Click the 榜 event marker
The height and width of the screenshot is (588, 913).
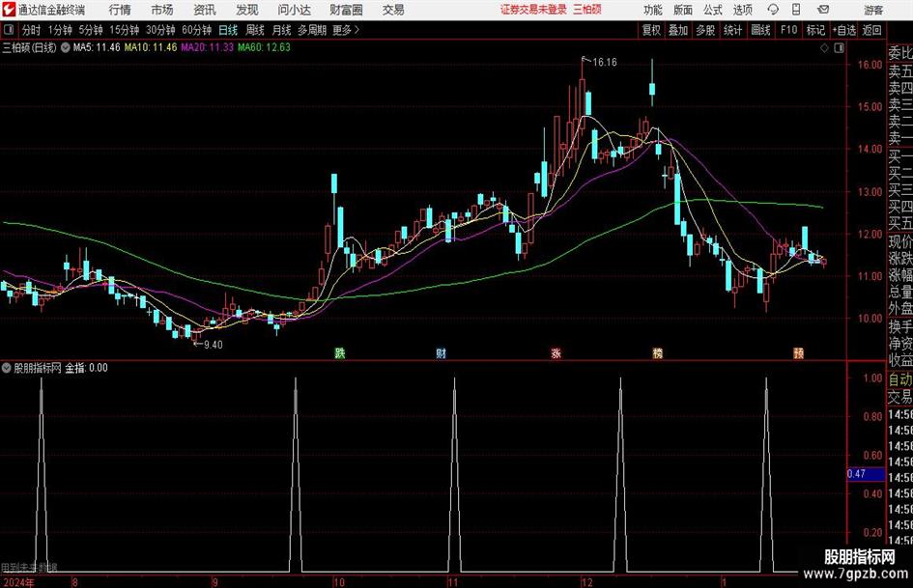point(657,353)
